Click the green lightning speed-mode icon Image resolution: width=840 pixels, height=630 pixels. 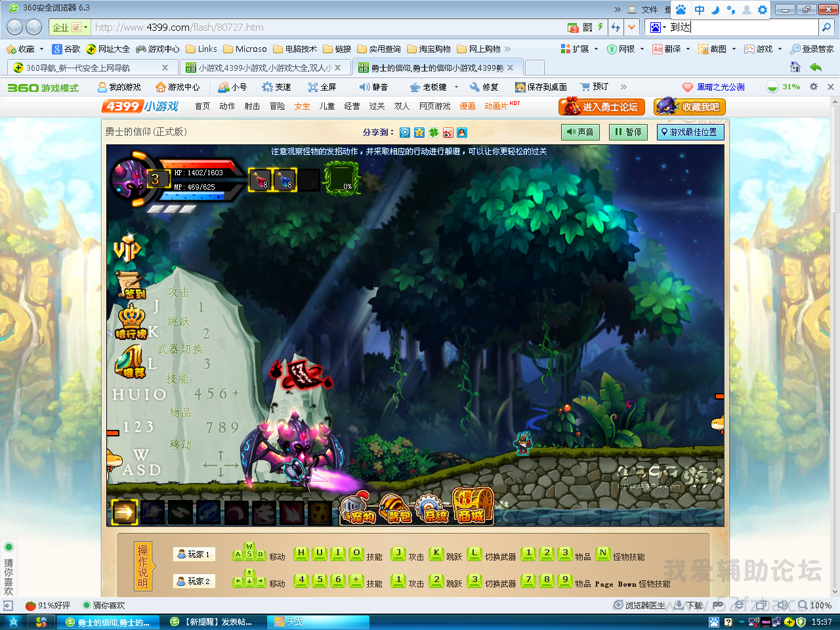pos(600,28)
